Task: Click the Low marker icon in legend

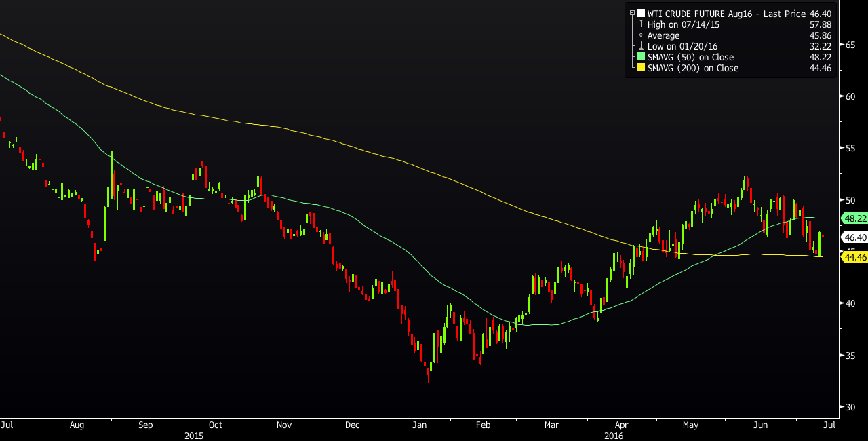Action: tap(641, 46)
